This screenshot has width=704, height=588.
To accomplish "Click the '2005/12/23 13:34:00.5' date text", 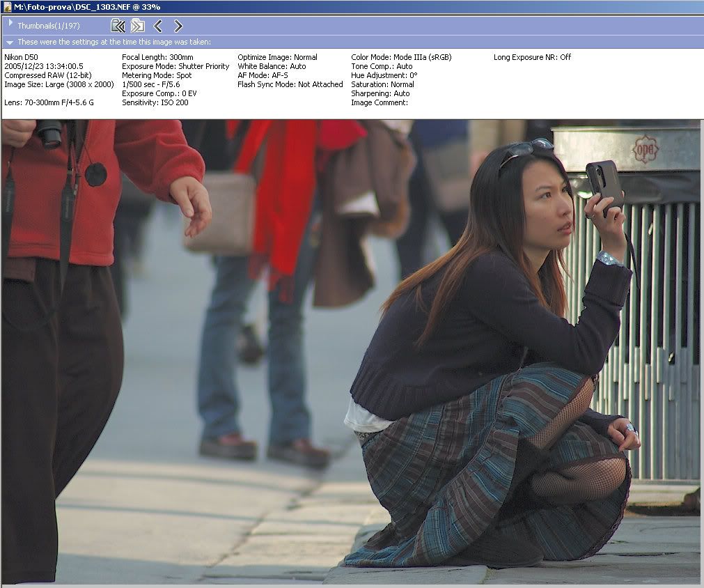I will coord(44,66).
